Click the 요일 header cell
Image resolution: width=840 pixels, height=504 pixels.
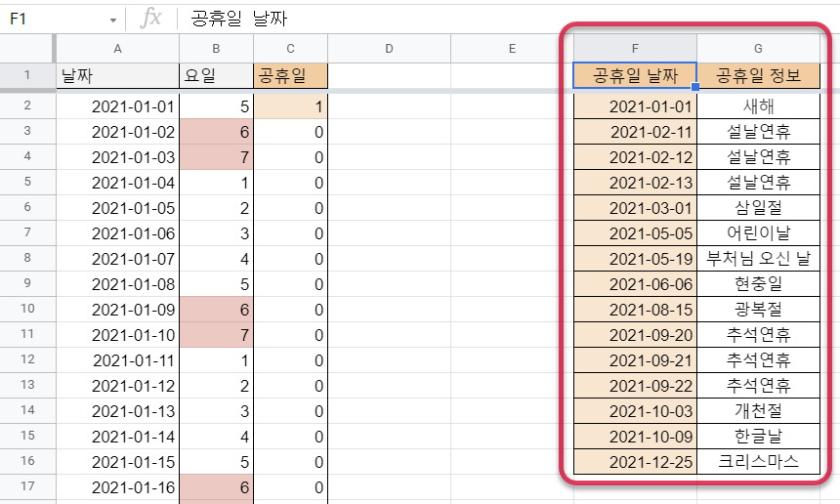[x=216, y=75]
